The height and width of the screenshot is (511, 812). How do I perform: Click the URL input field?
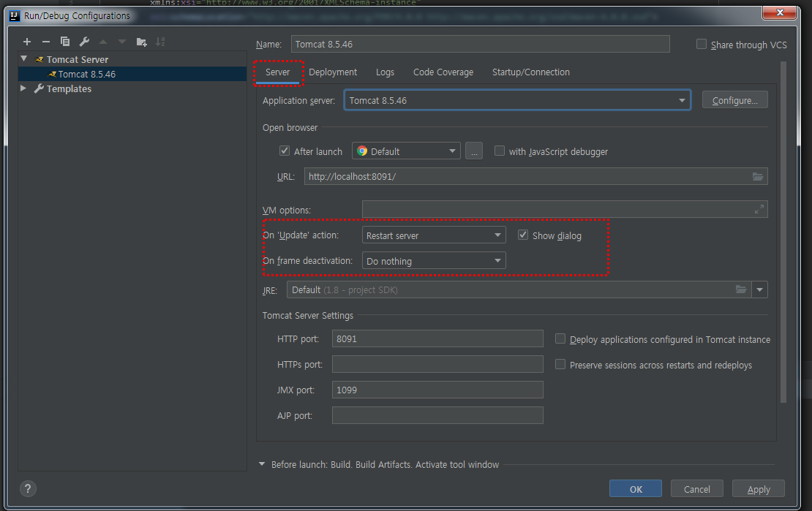click(536, 176)
